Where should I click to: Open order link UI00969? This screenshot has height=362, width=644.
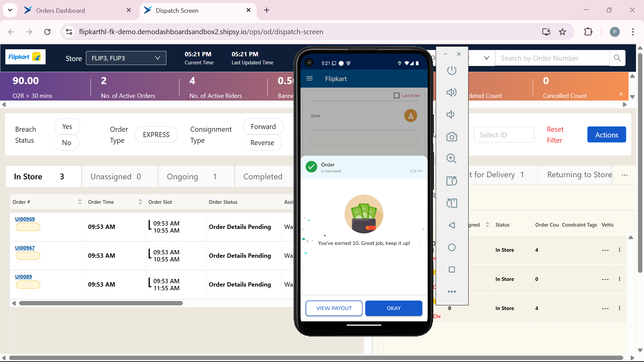click(25, 219)
